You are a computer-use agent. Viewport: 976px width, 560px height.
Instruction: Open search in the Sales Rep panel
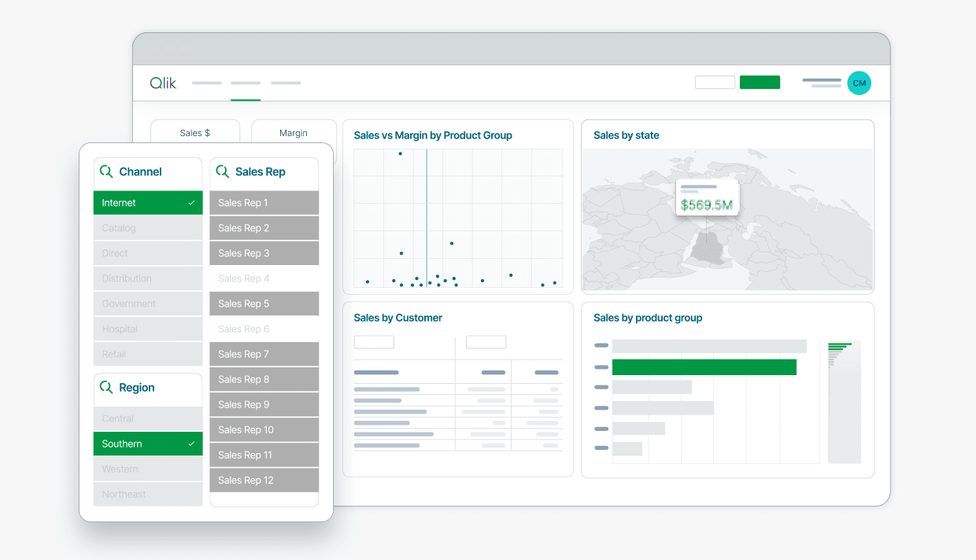pos(223,171)
